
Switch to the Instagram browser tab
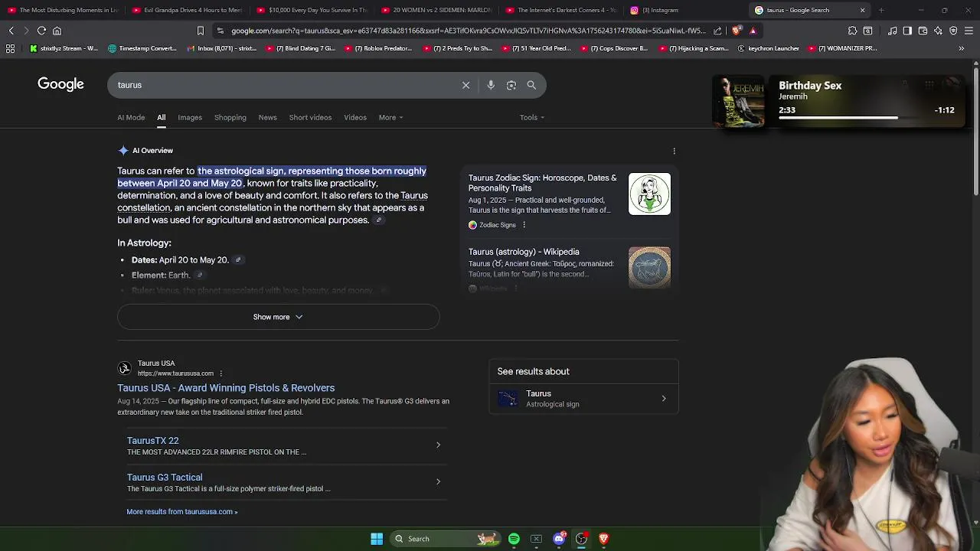tap(684, 10)
